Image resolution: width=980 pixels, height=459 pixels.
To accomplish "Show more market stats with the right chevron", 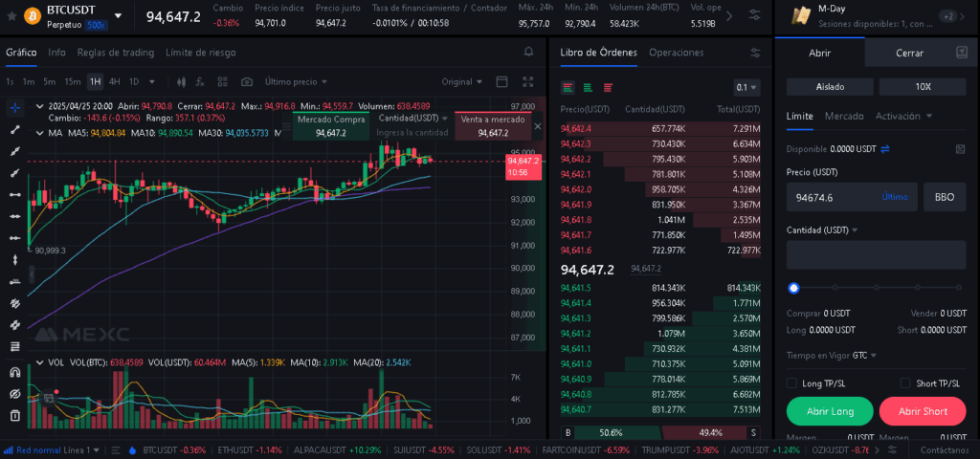I will pos(728,16).
